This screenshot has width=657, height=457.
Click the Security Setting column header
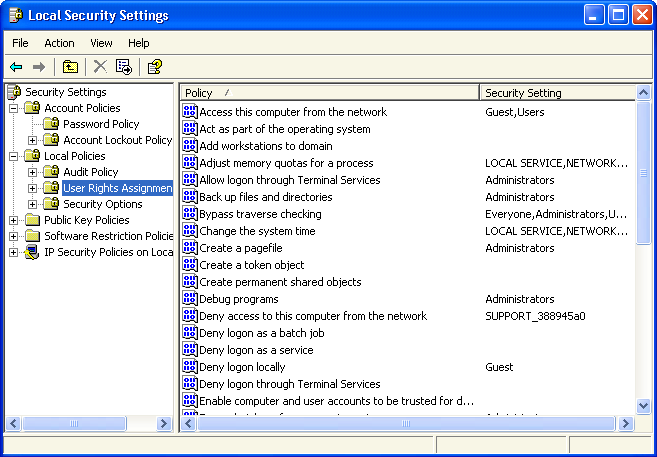[556, 93]
